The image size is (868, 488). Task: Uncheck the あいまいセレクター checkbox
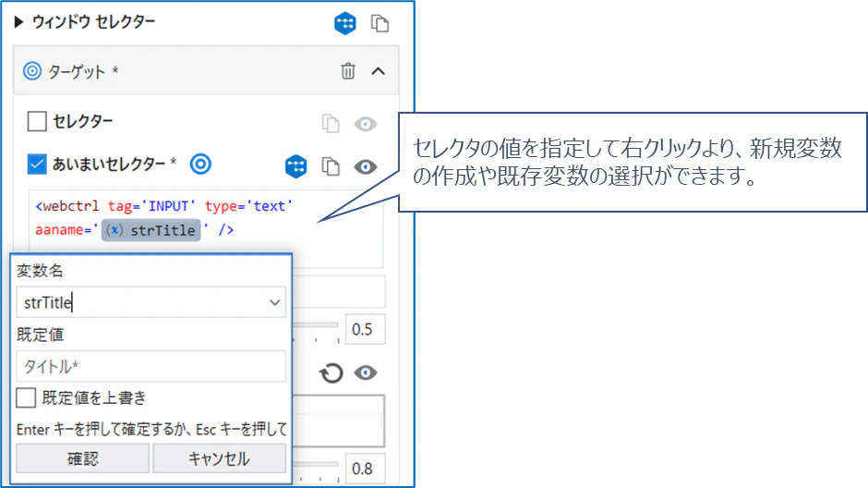pyautogui.click(x=37, y=165)
